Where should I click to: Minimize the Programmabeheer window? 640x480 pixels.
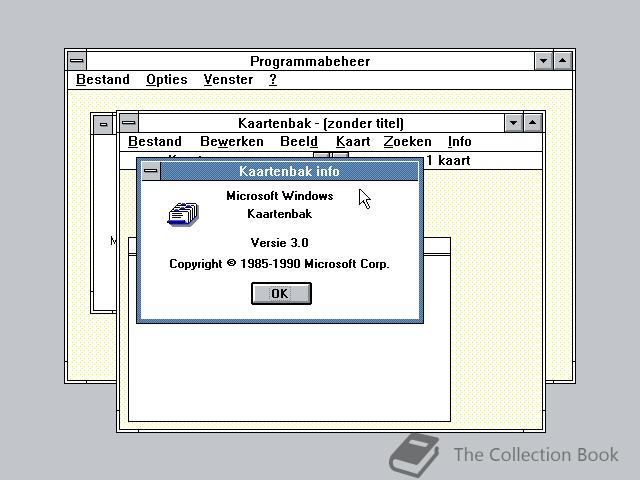(543, 61)
